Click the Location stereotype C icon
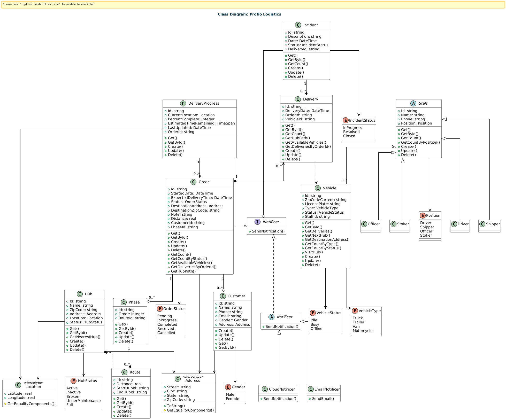This screenshot has width=506, height=420. coord(18,385)
